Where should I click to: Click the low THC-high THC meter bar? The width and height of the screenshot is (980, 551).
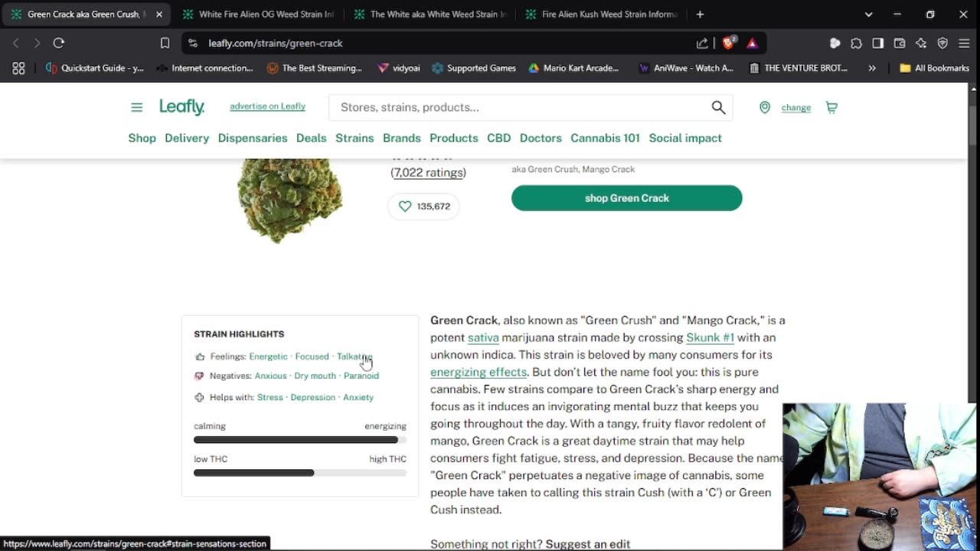(300, 473)
